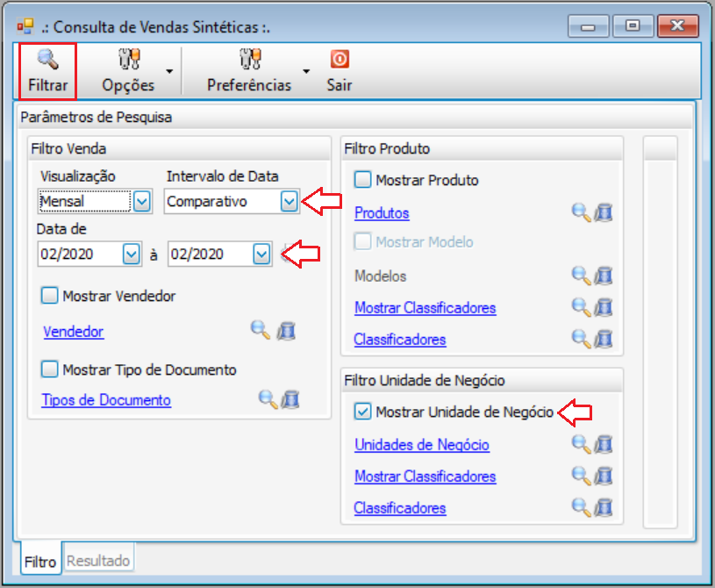Image resolution: width=715 pixels, height=588 pixels.
Task: Click clear bin for Unidades de Negócio
Action: 604,444
